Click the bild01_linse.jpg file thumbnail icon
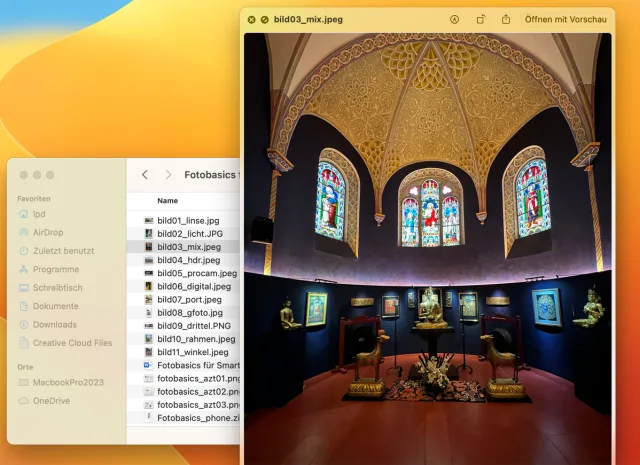 [x=149, y=220]
